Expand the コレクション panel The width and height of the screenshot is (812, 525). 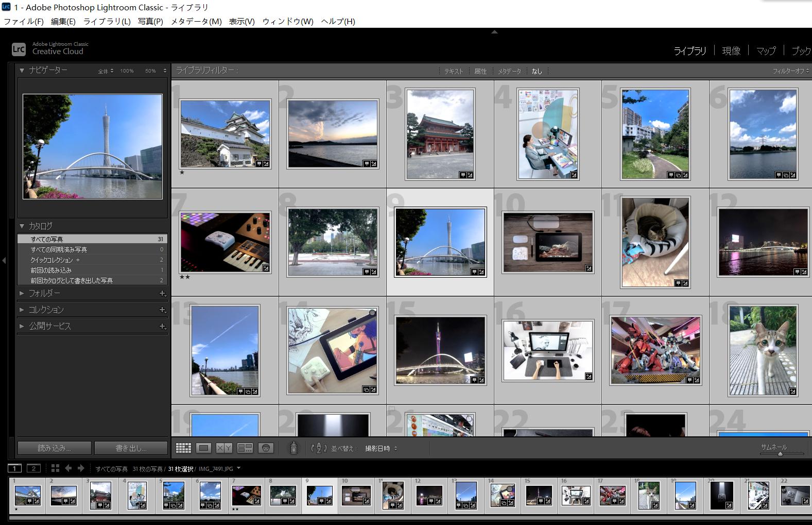click(22, 310)
